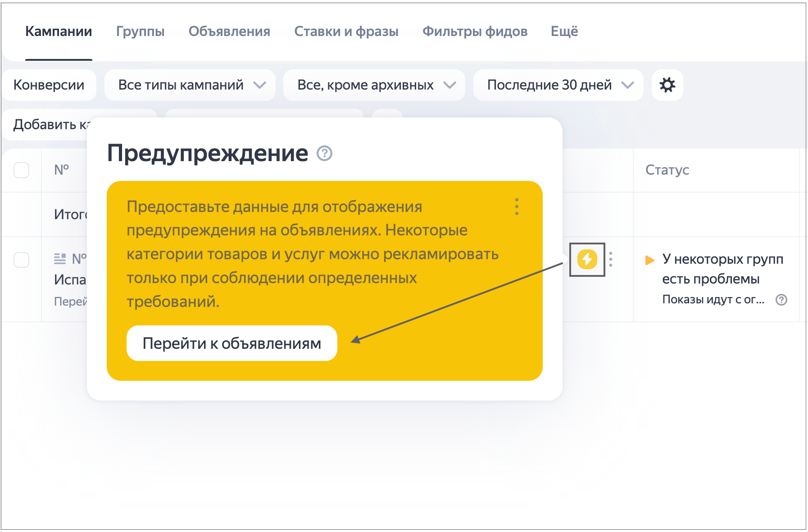This screenshot has height=532, width=808.
Task: Check the campaign row checkbox
Action: 22,260
